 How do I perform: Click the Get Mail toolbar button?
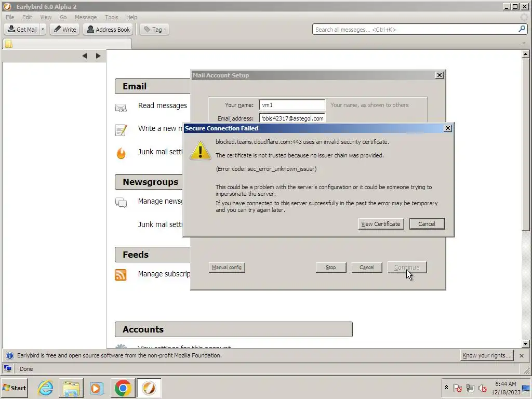22,30
